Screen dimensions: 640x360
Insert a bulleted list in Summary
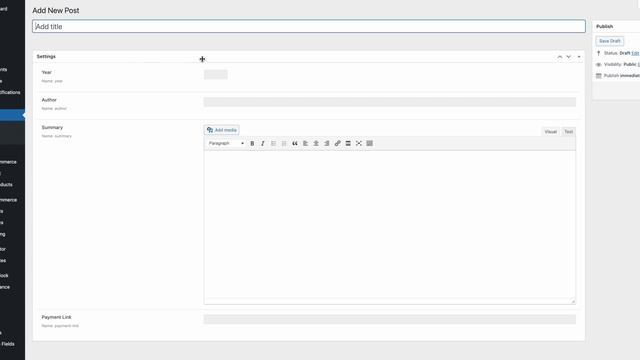click(x=273, y=143)
